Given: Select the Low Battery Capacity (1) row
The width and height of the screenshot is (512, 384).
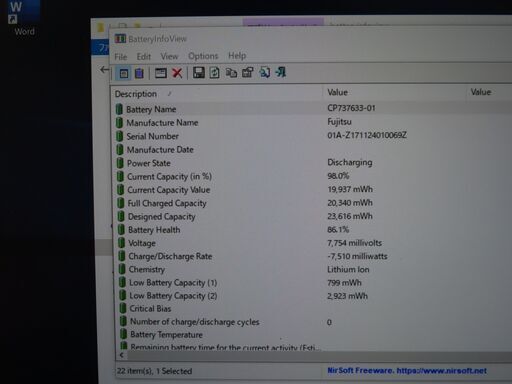Looking at the screenshot, I should click(x=312, y=283).
